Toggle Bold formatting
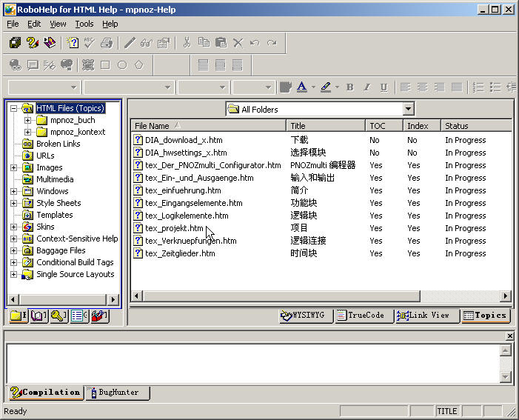Image resolution: width=519 pixels, height=420 pixels. pyautogui.click(x=350, y=87)
